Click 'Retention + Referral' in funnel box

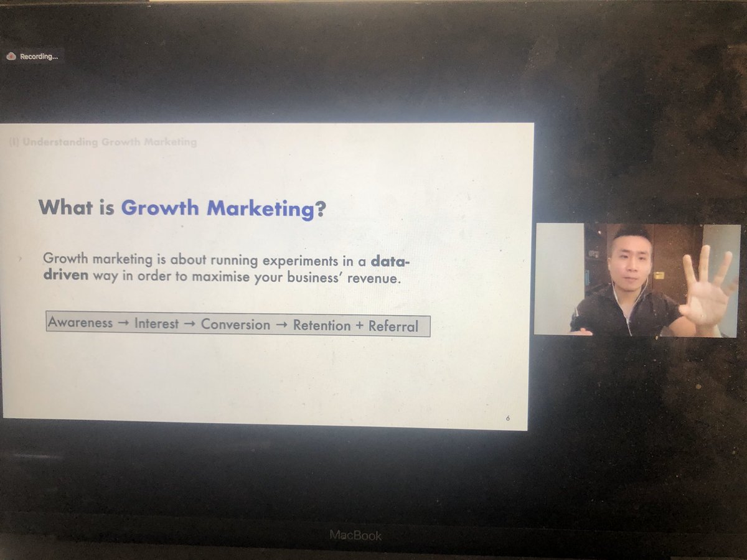[x=356, y=325]
